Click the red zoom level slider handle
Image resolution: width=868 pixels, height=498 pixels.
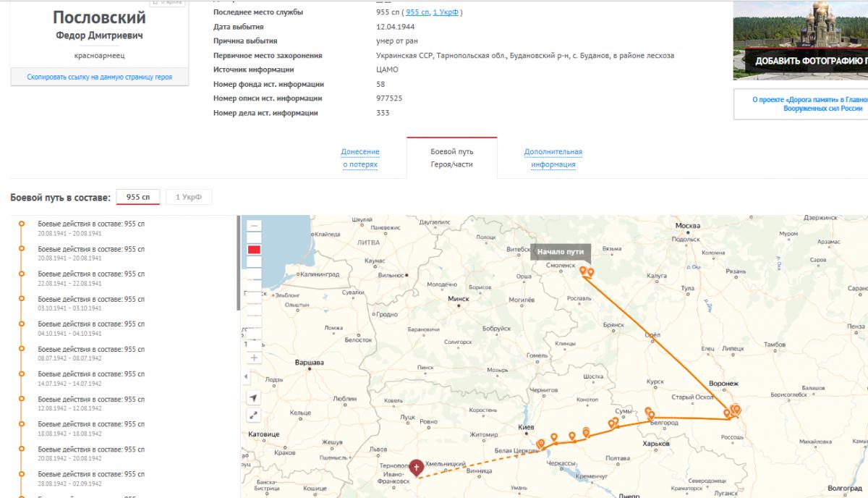(x=254, y=250)
